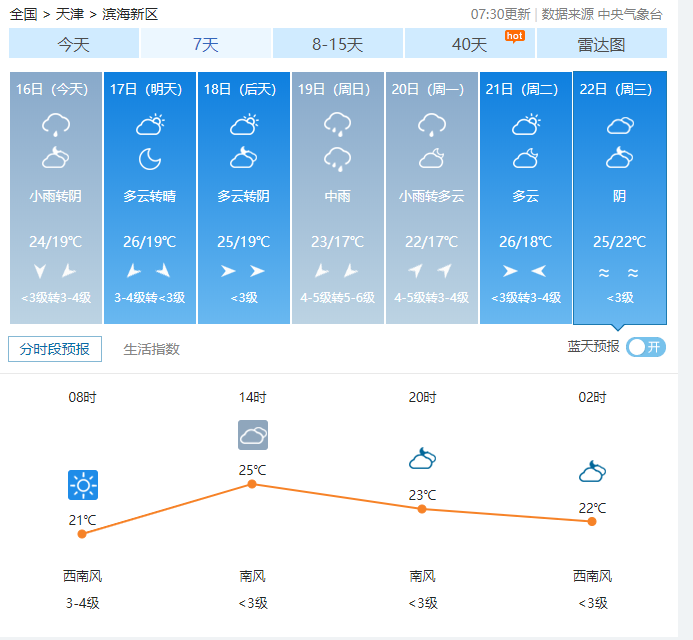693x640 pixels.
Task: Click the 18日 night overcast icon
Action: (244, 158)
